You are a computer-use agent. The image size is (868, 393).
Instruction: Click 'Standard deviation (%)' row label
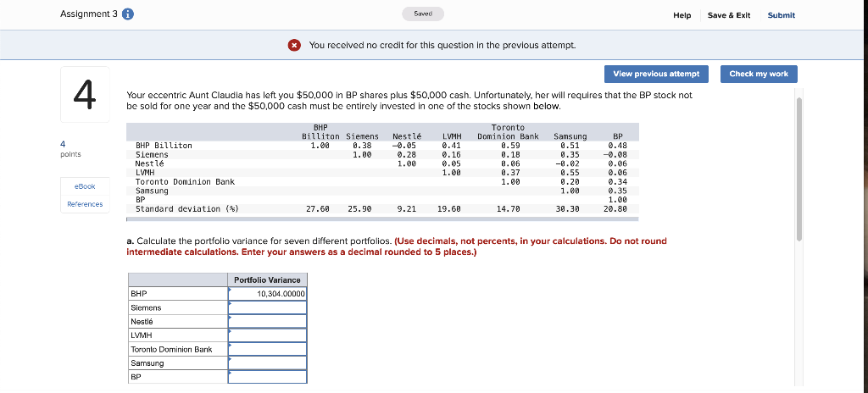point(187,209)
